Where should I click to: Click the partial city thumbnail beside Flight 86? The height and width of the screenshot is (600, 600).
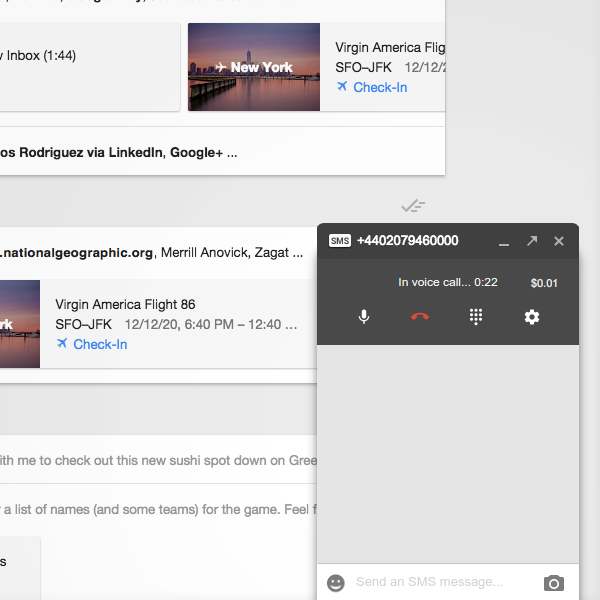(x=20, y=324)
